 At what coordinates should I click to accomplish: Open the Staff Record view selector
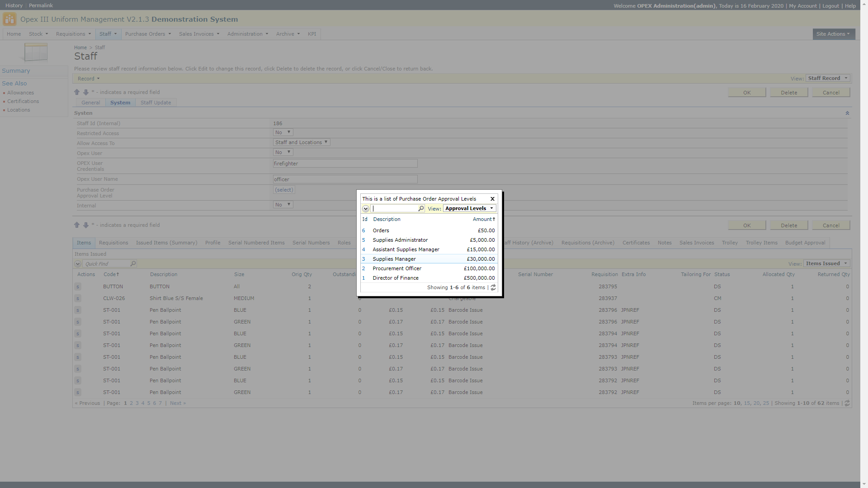[828, 78]
